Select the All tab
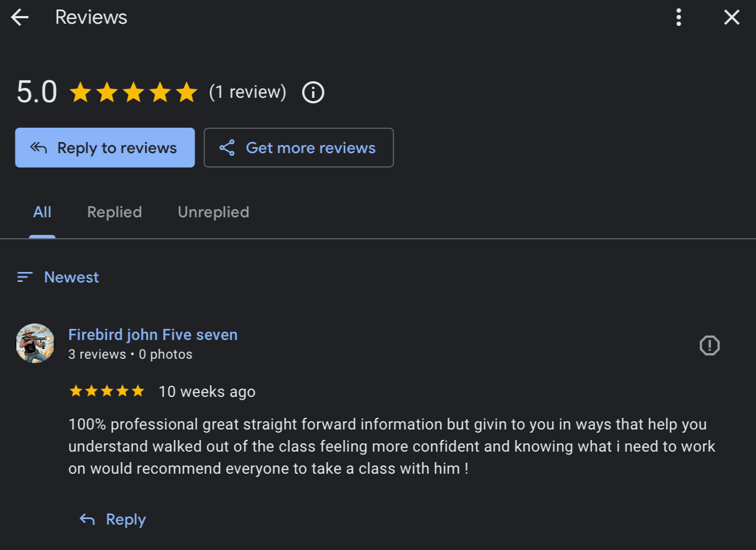This screenshot has height=550, width=756. click(x=42, y=212)
